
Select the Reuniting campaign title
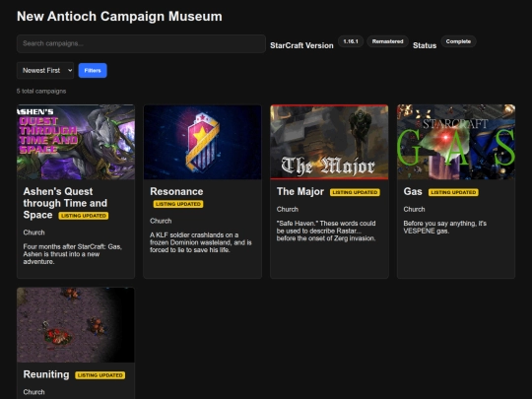(46, 374)
